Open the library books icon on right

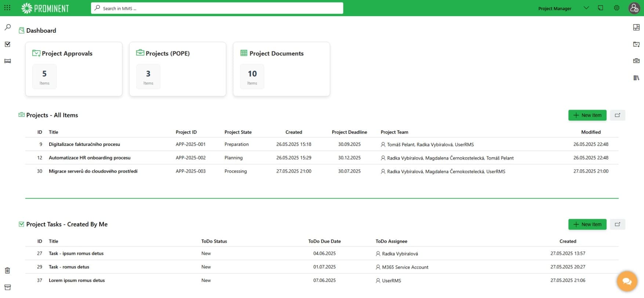[636, 78]
